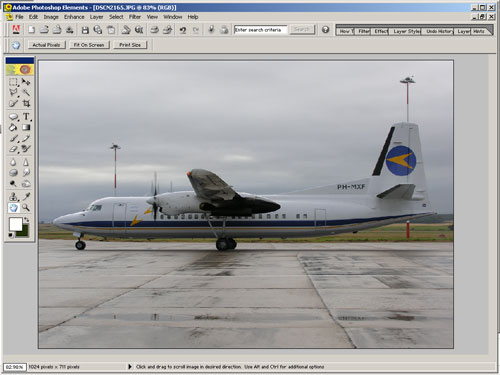This screenshot has height=375, width=500.
Task: Select the Rectangular Marquee tool
Action: pos(13,82)
